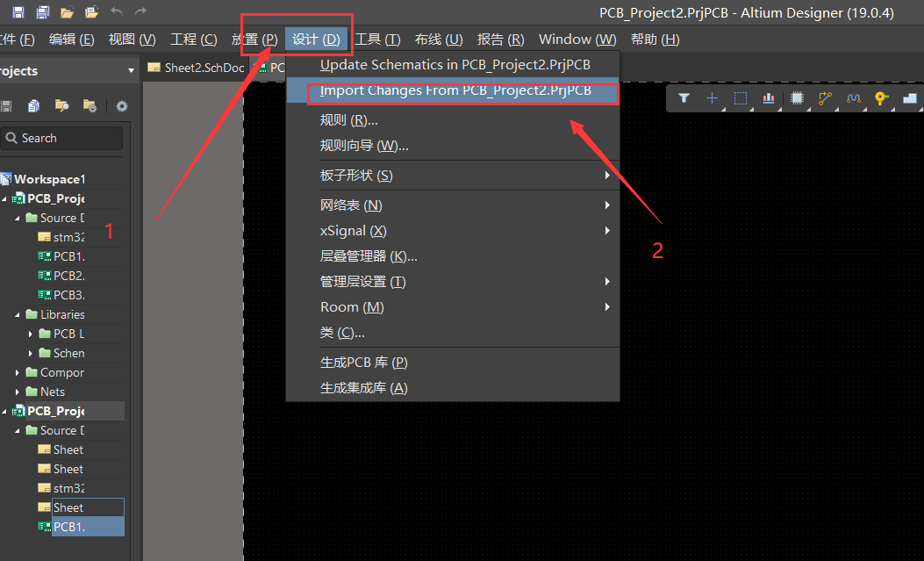Image resolution: width=924 pixels, height=561 pixels.
Task: Open the 板子形状 (S) submenu
Action: [x=453, y=176]
